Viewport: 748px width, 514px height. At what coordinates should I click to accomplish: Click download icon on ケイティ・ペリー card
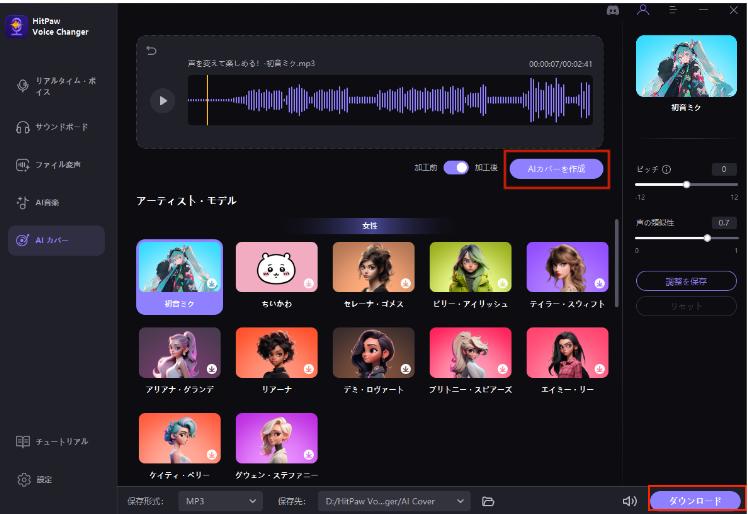point(211,455)
